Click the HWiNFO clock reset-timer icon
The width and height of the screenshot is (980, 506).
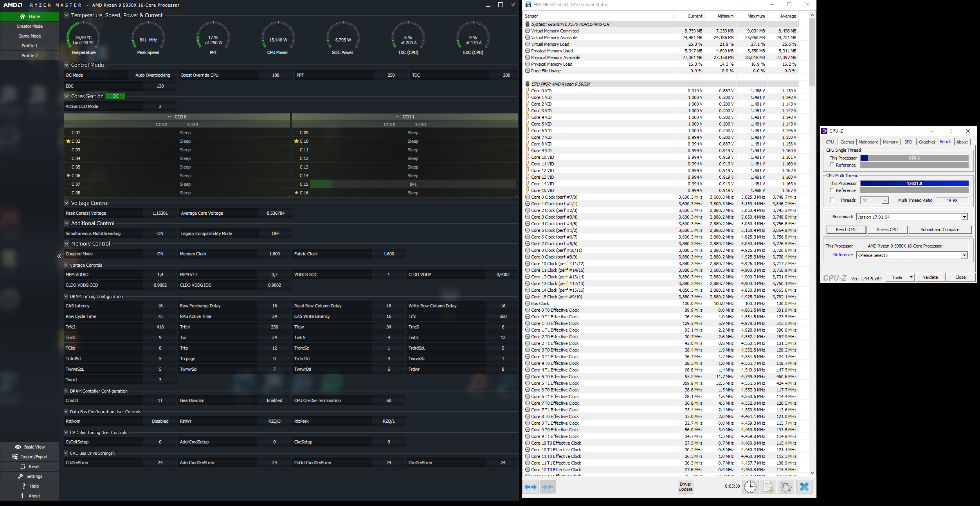click(x=750, y=487)
